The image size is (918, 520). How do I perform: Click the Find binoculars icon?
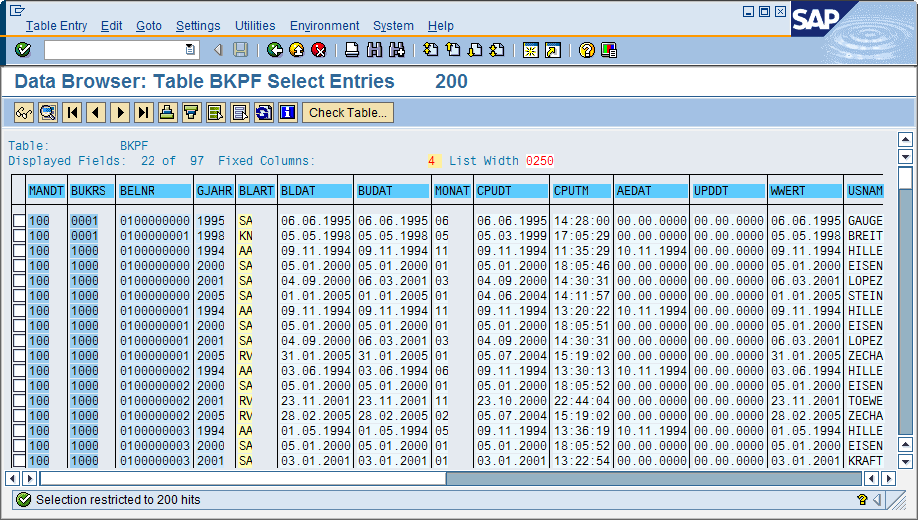pos(374,50)
